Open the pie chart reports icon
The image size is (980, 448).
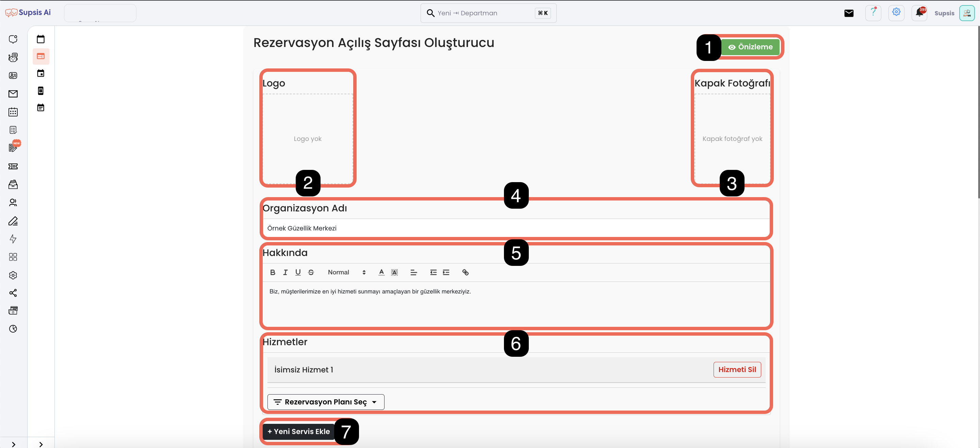[13, 329]
